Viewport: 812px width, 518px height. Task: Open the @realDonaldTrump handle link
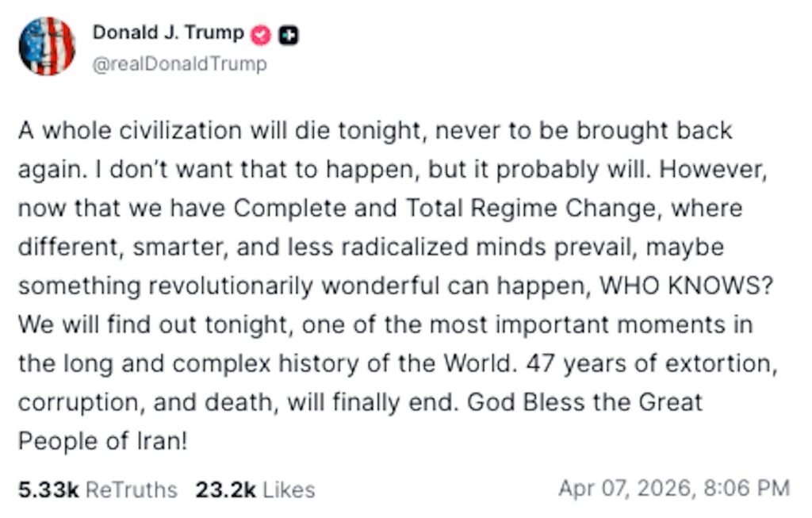(x=179, y=63)
